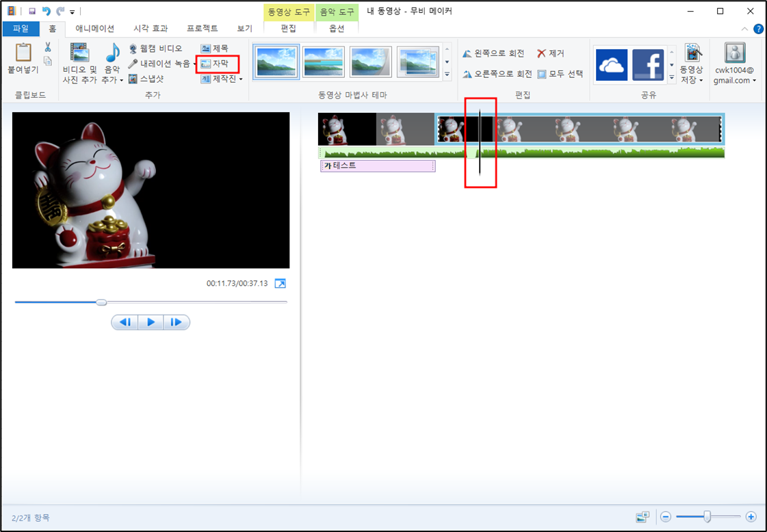Add a Title (제목)
The width and height of the screenshot is (767, 532).
[x=215, y=49]
